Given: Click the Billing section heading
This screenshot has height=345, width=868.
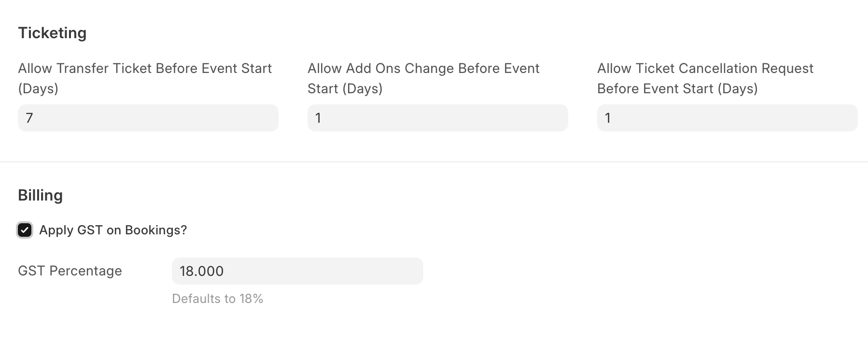Looking at the screenshot, I should point(41,195).
